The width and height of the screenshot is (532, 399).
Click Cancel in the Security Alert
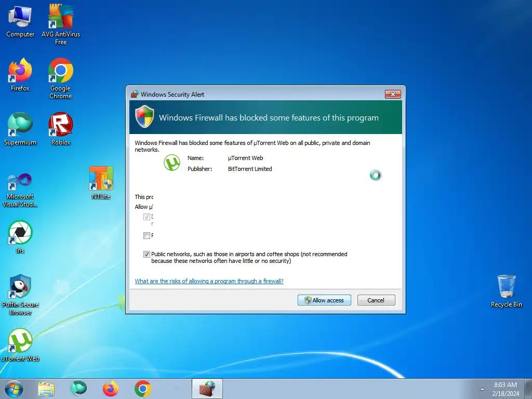pos(376,300)
